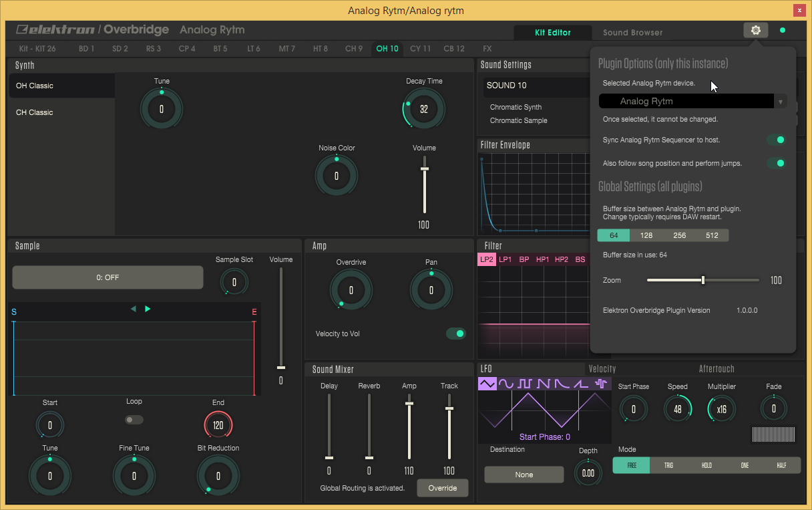Screen dimensions: 812x510
Task: Select the square LFO waveform icon
Action: [x=526, y=384]
